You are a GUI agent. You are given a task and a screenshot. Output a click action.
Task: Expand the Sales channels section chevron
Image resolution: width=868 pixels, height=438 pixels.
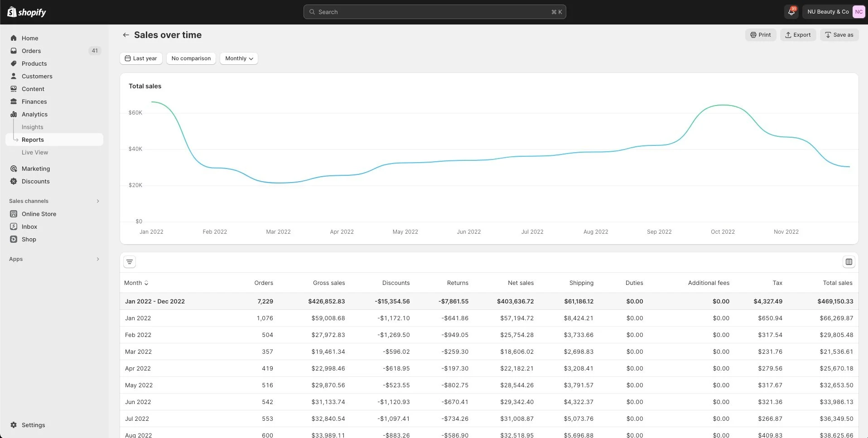[x=98, y=201]
